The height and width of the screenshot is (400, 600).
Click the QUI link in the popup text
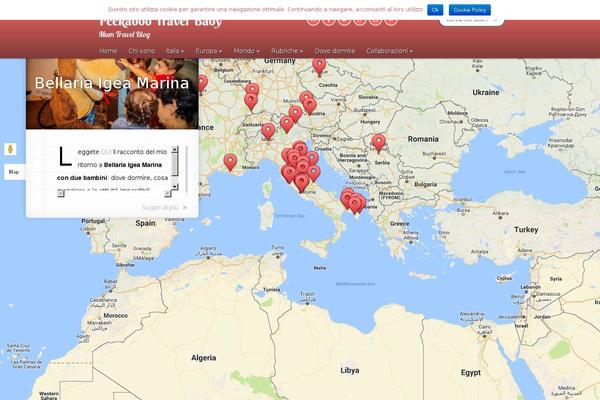point(106,152)
